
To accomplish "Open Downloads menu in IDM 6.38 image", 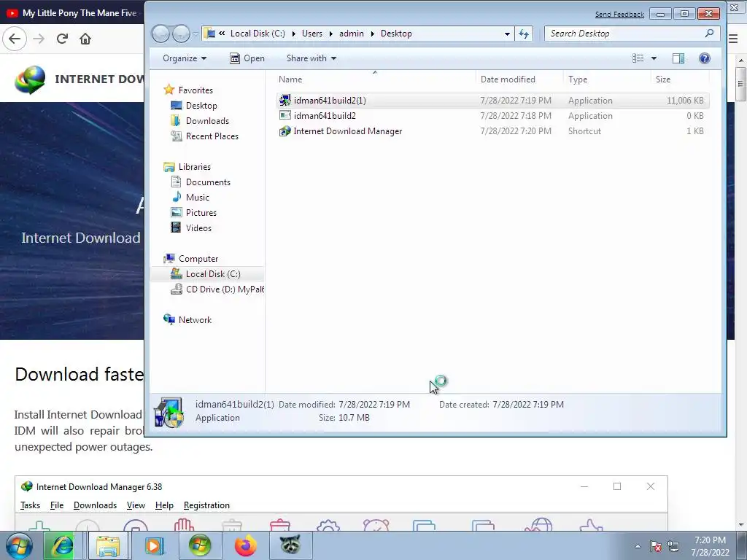I will click(95, 505).
